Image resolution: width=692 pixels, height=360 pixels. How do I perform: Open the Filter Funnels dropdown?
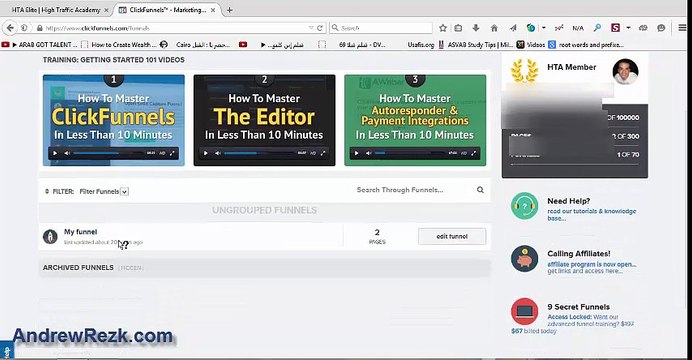pos(104,191)
